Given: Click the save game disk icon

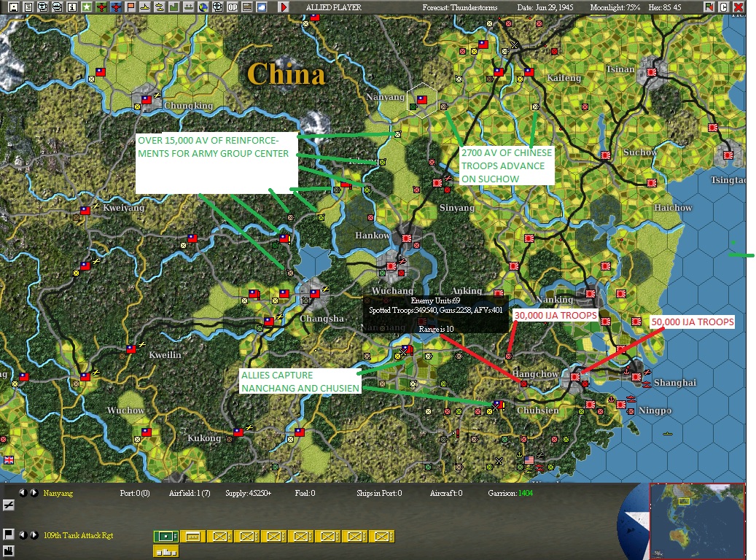Looking at the screenshot, I should pyautogui.click(x=14, y=7).
